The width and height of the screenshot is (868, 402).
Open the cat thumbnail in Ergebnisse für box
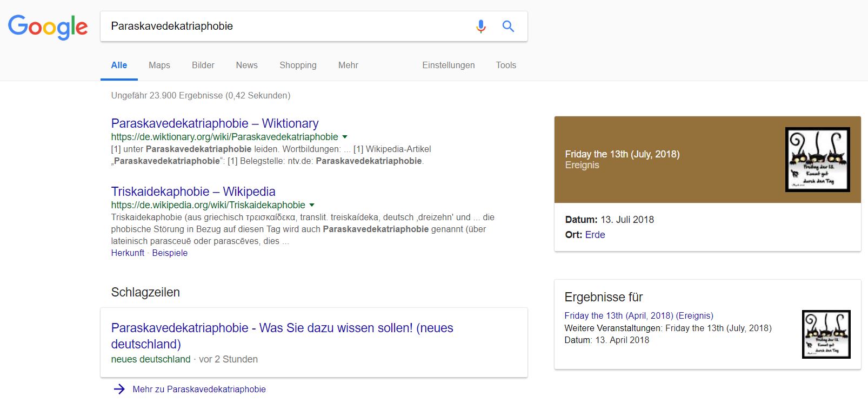[826, 334]
